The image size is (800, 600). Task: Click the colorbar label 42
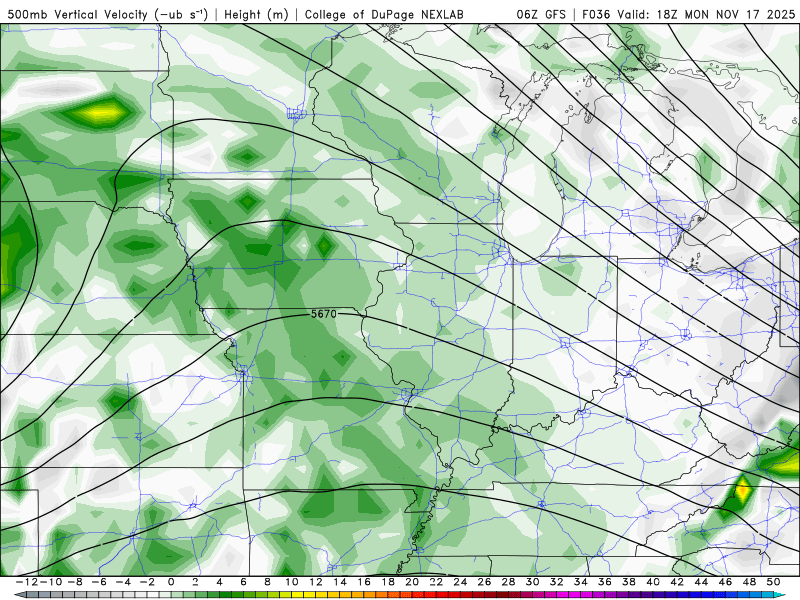pos(677,582)
